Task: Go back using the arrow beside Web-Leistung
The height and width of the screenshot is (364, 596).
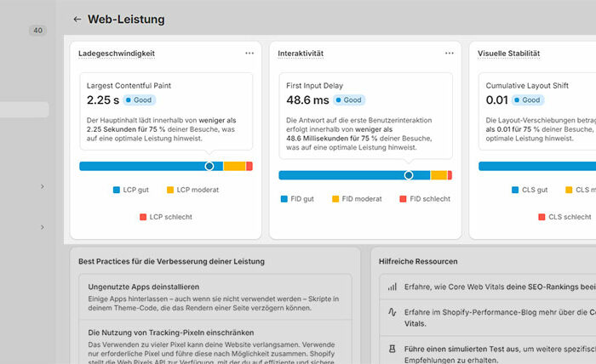Action: [x=77, y=20]
